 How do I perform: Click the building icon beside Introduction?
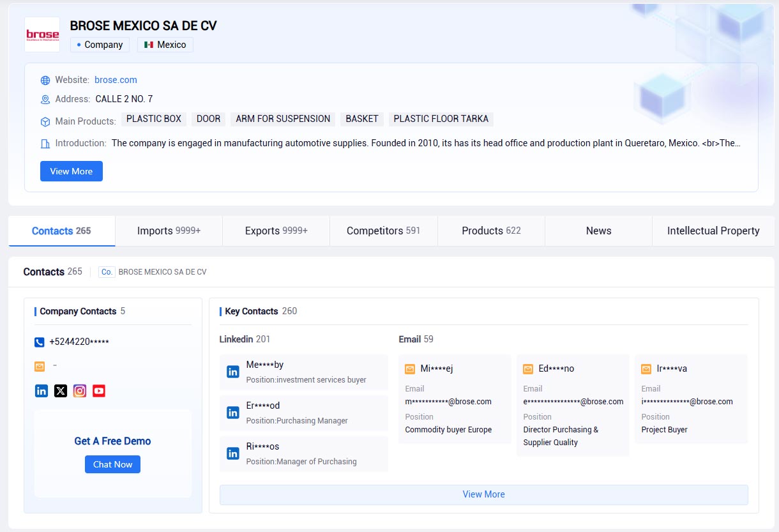coord(45,144)
